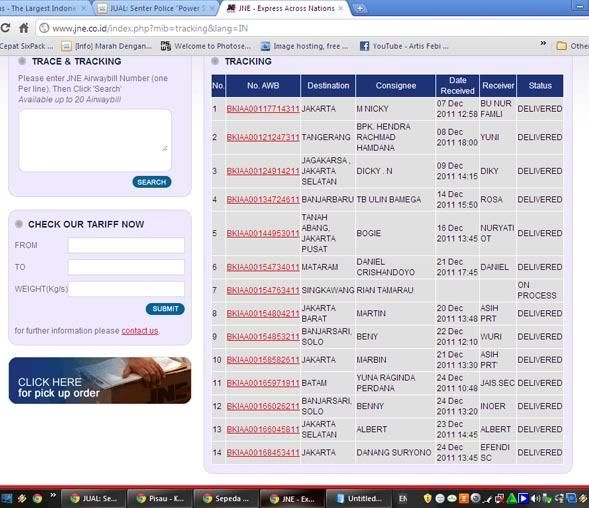
Task: Open AWB BKIAA00158582611
Action: [x=263, y=360]
